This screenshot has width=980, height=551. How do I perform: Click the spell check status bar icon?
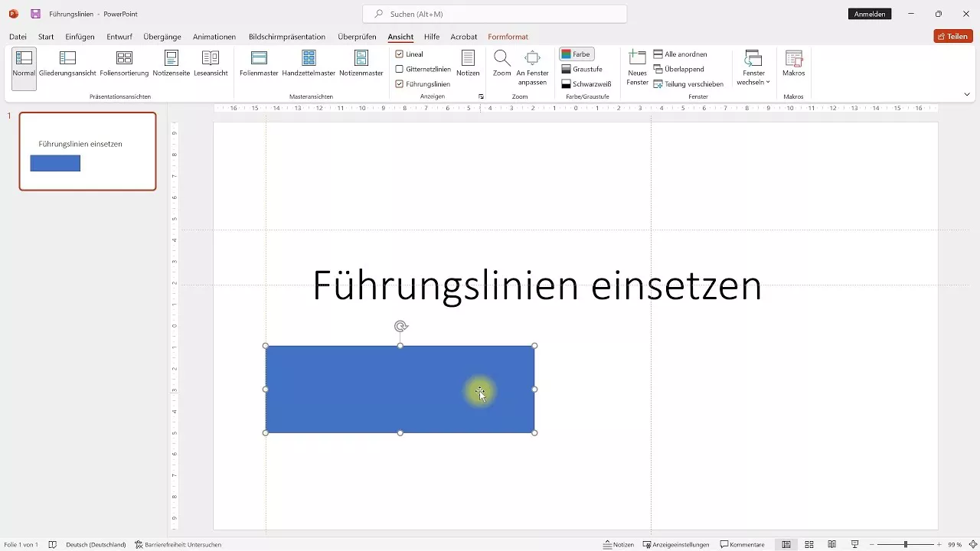pyautogui.click(x=53, y=545)
